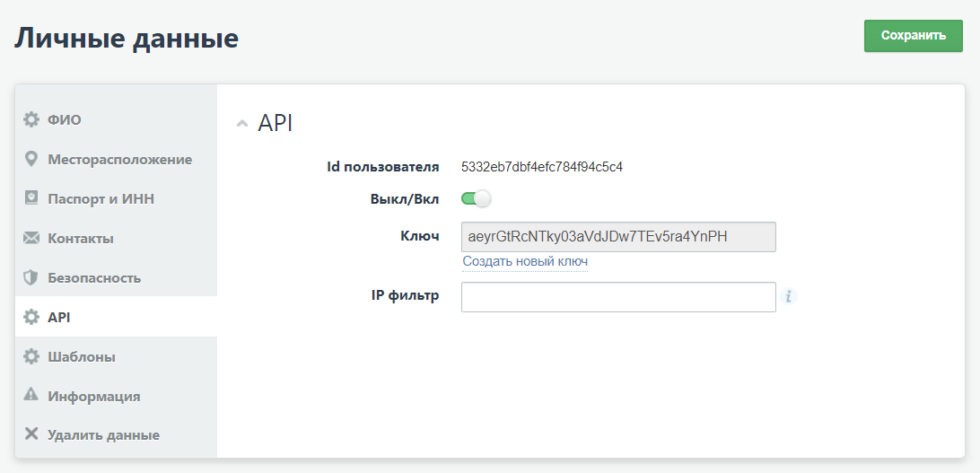
Task: Click the Создать новый ключ link
Action: pos(525,261)
